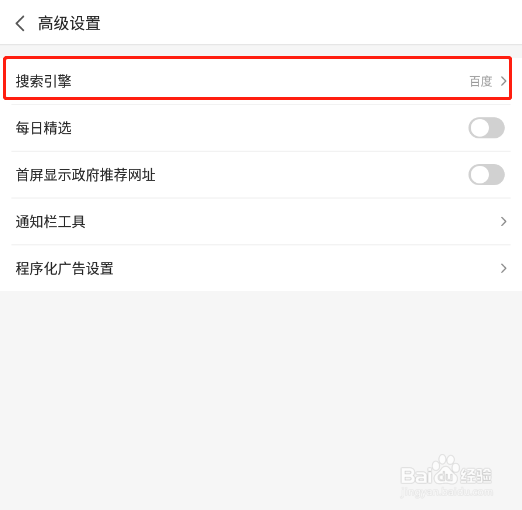Viewport: 522px width, 510px height.
Task: Click the blank header space right of 高级设置
Action: click(310, 23)
